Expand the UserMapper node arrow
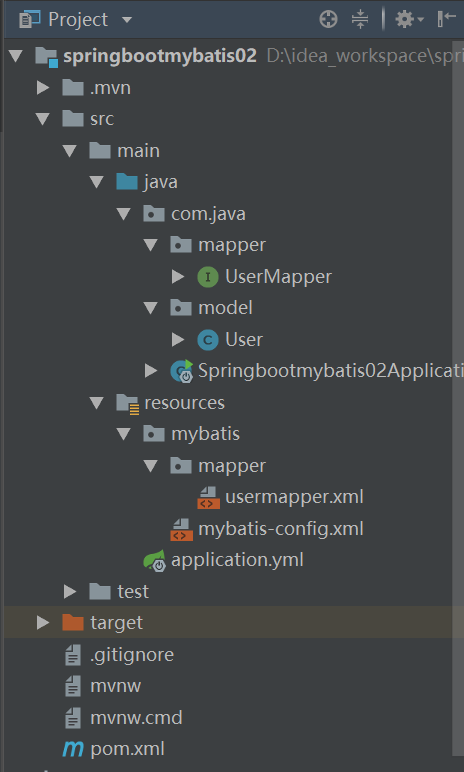The height and width of the screenshot is (772, 464). (178, 277)
